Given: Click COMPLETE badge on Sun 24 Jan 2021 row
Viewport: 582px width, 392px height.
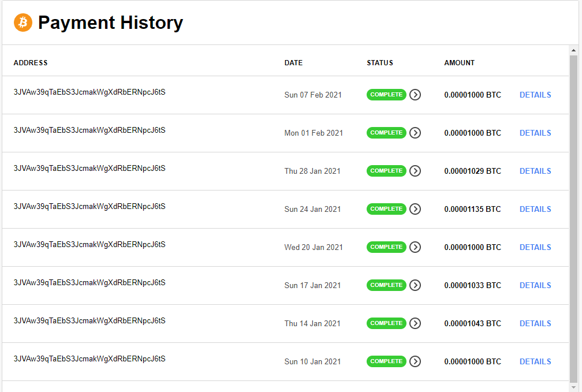Looking at the screenshot, I should click(x=386, y=209).
